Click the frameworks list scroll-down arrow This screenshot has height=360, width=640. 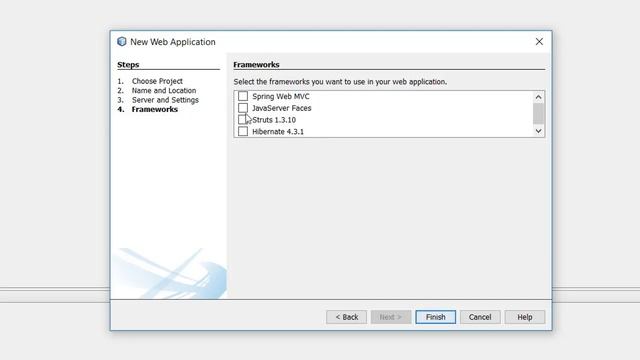coord(538,131)
